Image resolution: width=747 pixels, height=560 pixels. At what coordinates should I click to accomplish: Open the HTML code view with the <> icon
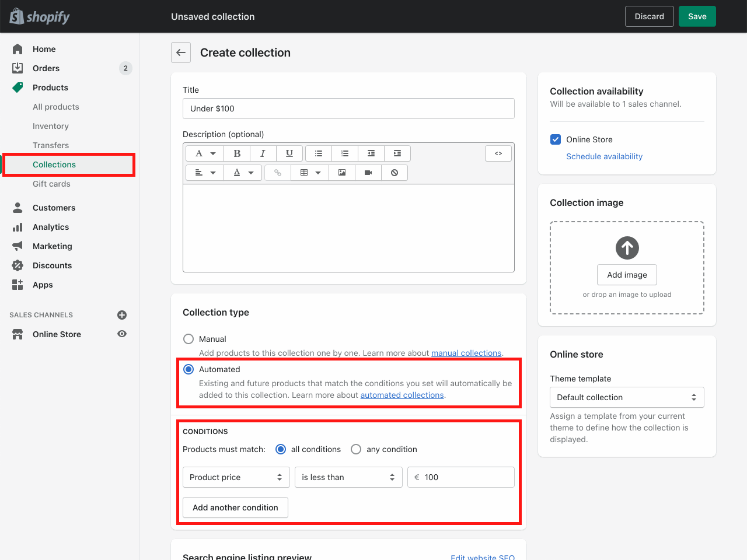(498, 153)
